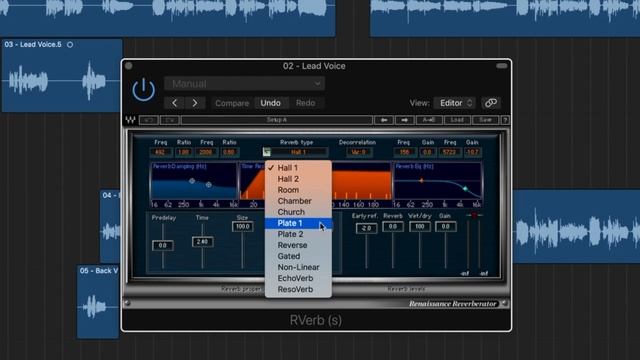This screenshot has height=360, width=640.
Task: Select Plate 1 reverb type
Action: 298,223
